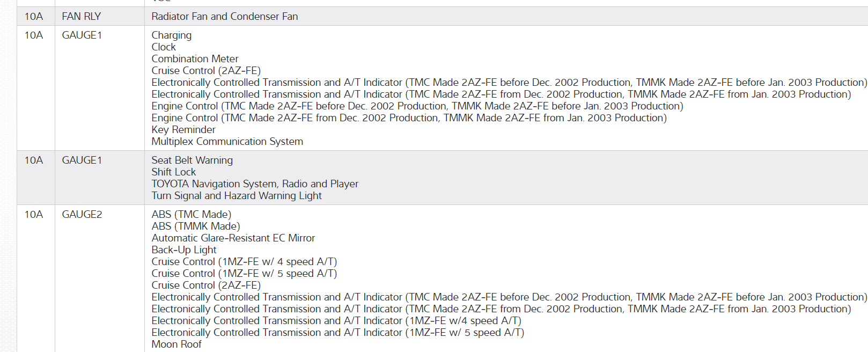Screen dimensions: 868x352
Task: Click the GAUGE2 fuse name cell
Action: (82, 215)
